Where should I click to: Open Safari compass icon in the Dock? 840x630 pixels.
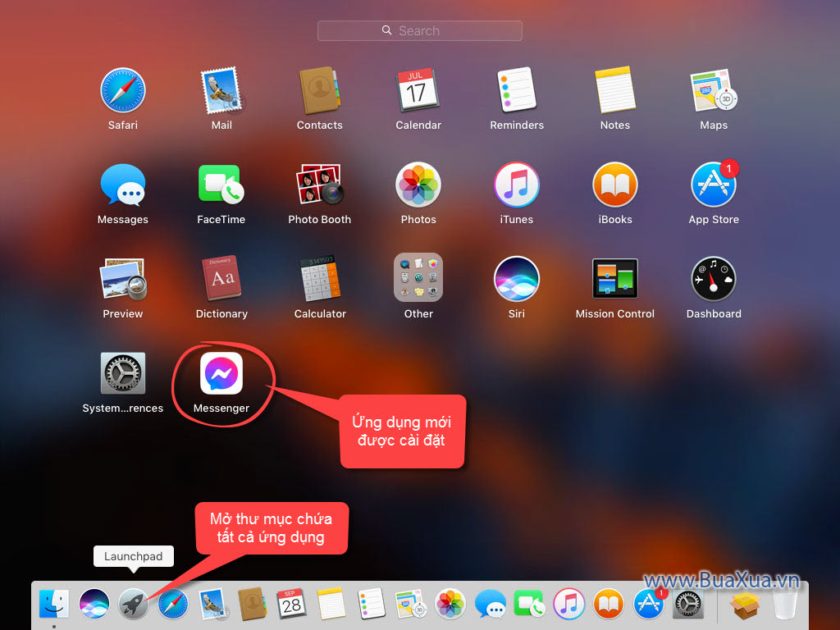[x=173, y=604]
